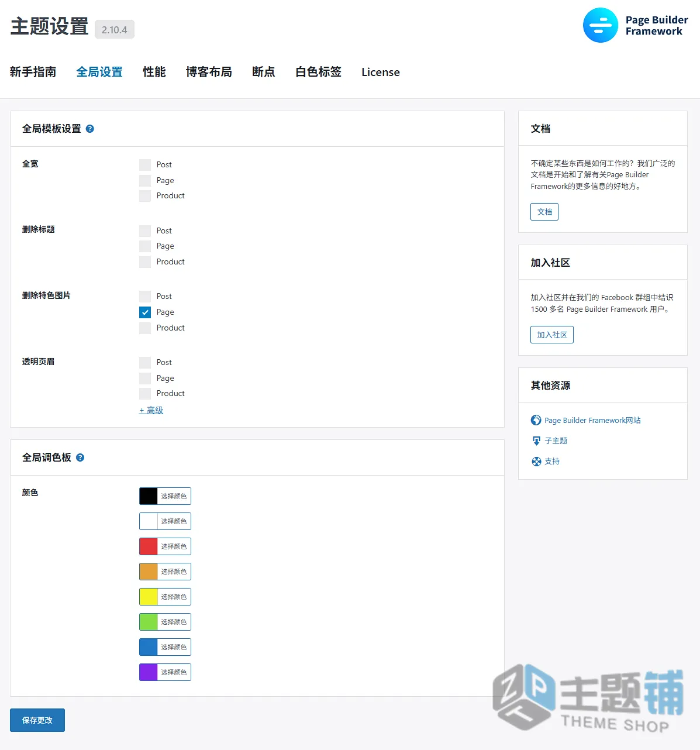Enable 全宽 for Post
This screenshot has height=750, width=700.
[x=145, y=165]
